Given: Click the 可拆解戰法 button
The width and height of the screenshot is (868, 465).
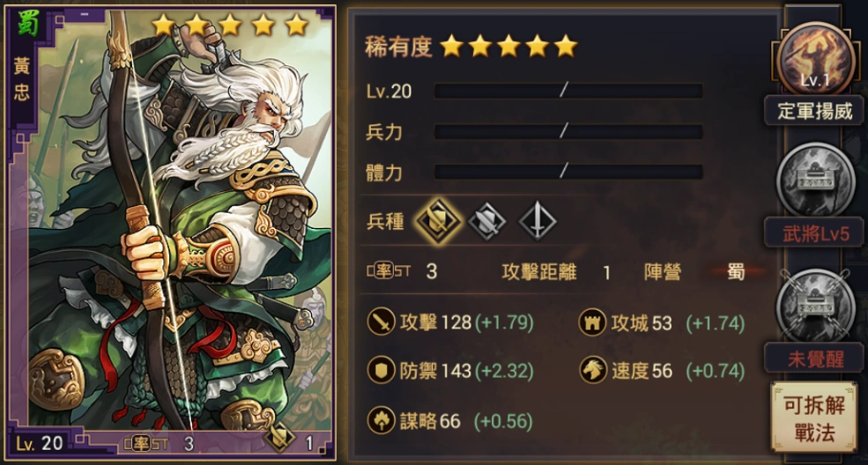Looking at the screenshot, I should click(813, 418).
